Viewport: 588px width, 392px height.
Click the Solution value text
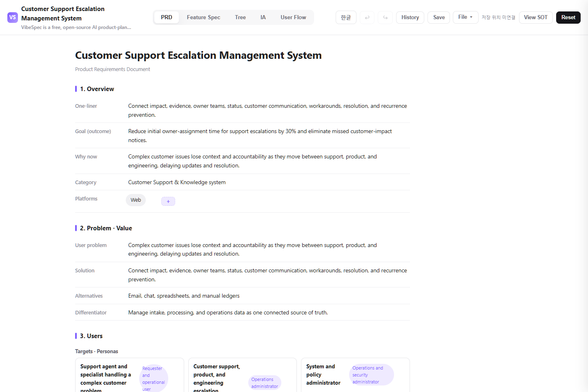[x=268, y=275]
